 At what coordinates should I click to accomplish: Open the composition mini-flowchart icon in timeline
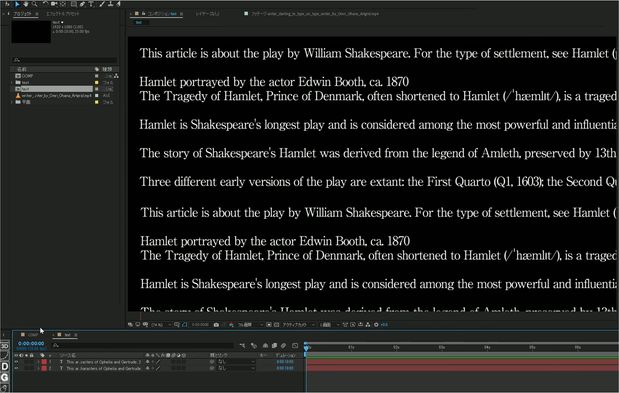(x=242, y=346)
